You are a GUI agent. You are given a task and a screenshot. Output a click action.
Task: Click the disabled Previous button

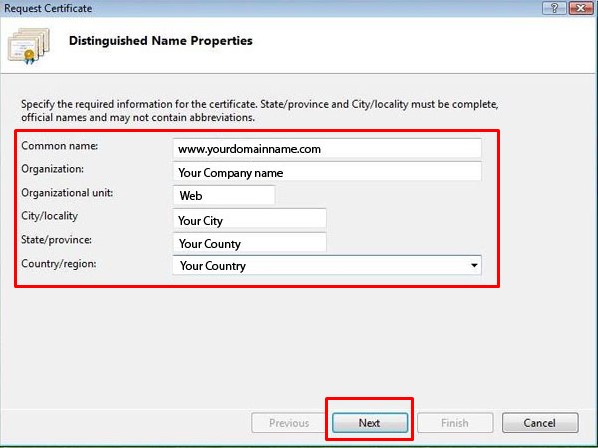(x=289, y=423)
